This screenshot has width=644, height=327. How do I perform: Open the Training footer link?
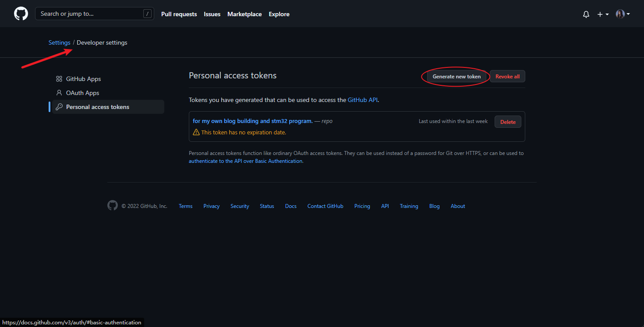coord(409,206)
